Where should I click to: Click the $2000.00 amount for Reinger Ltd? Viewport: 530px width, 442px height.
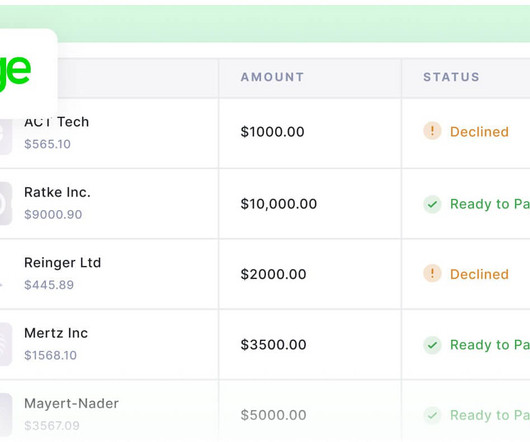click(273, 274)
